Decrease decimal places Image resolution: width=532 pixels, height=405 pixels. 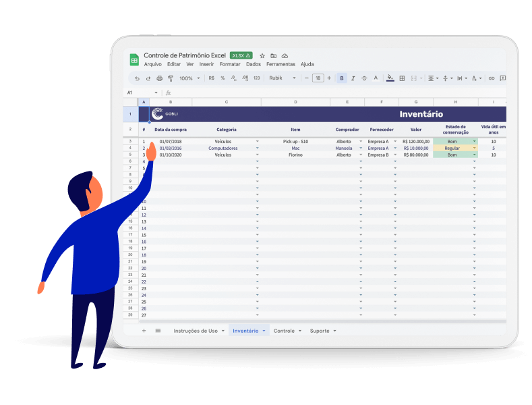click(234, 78)
